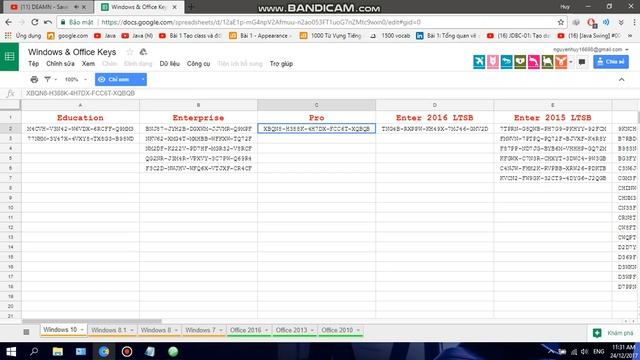The height and width of the screenshot is (360, 640).
Task: Click the Bandicam record taskbar icon
Action: (127, 351)
